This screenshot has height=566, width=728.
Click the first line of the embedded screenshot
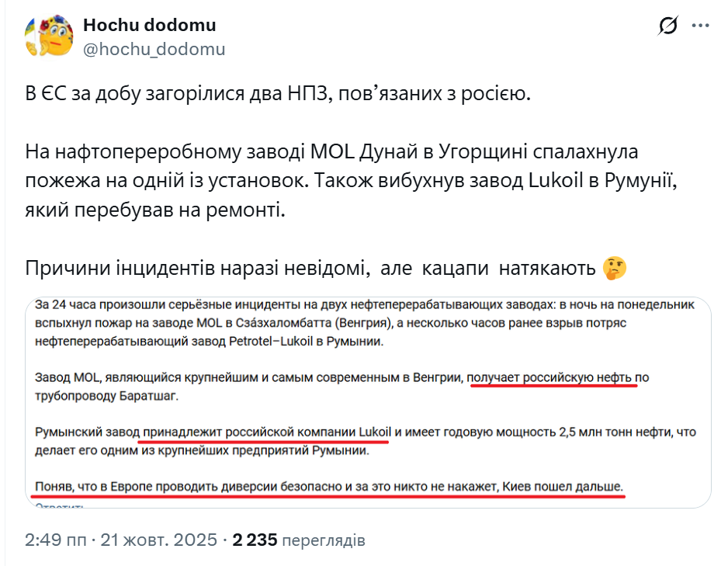click(x=365, y=306)
